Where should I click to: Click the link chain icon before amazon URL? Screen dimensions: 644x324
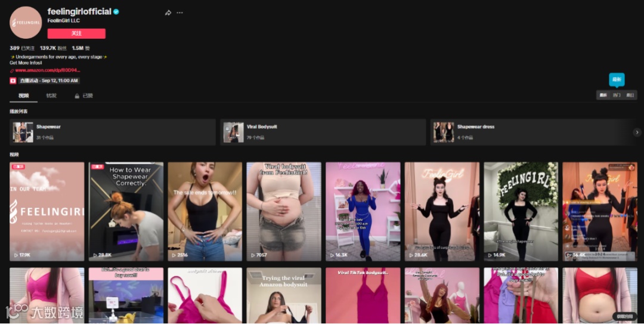pos(12,71)
